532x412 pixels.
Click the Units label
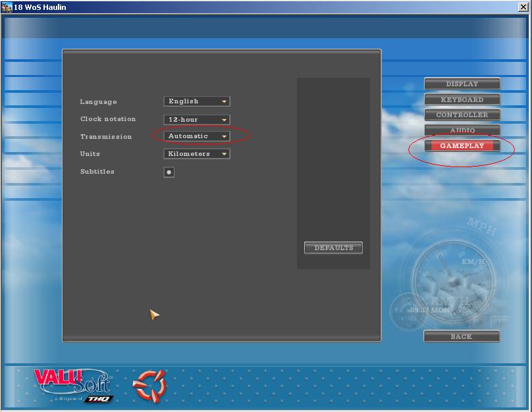pos(90,153)
